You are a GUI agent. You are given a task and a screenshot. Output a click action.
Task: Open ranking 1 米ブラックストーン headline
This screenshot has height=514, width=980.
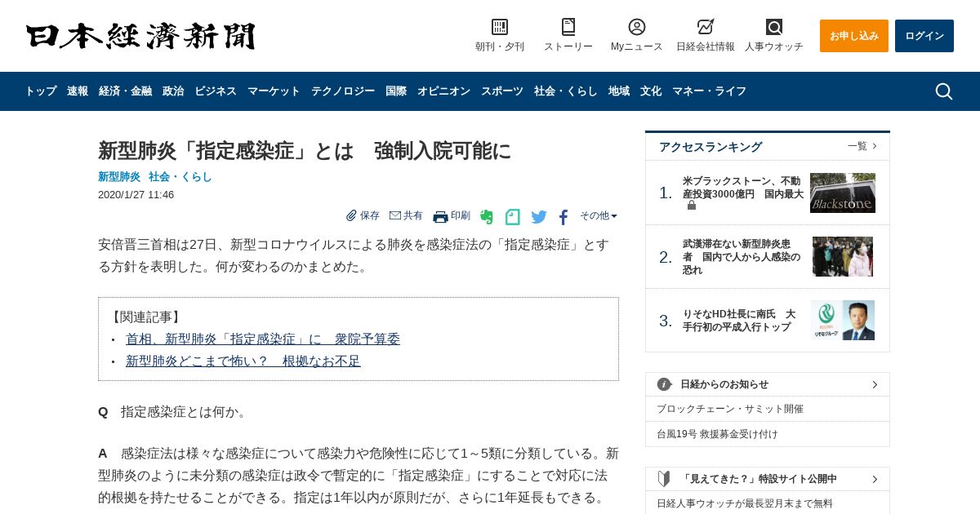[743, 188]
